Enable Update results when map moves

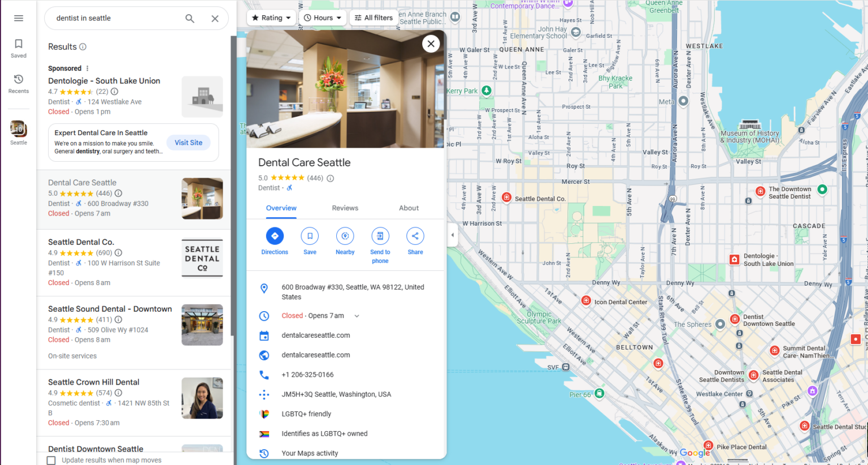[x=51, y=460]
